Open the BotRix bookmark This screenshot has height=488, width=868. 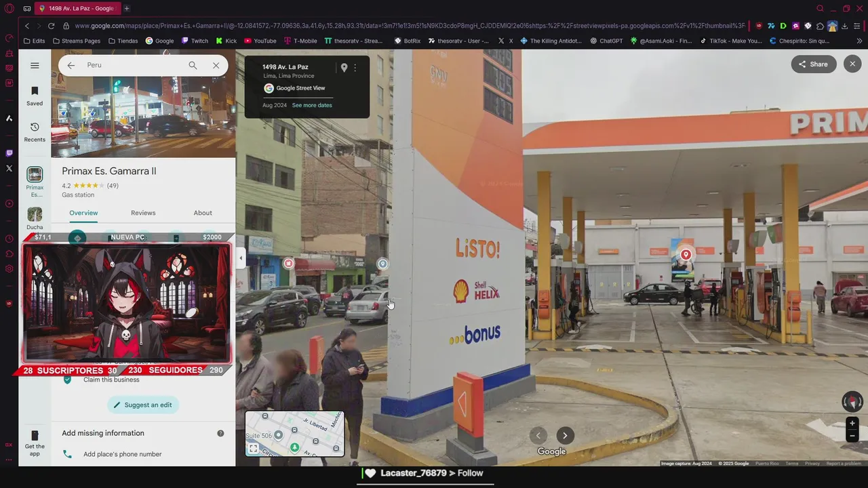coord(407,41)
